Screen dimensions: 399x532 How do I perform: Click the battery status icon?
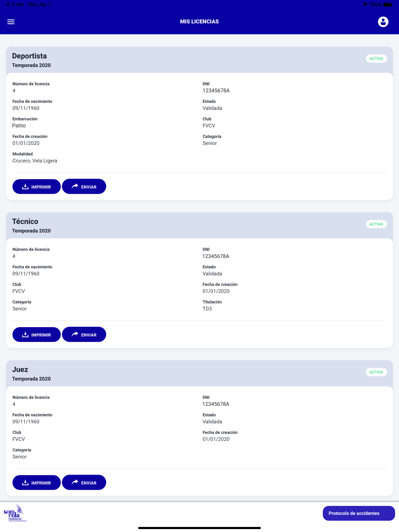388,4
